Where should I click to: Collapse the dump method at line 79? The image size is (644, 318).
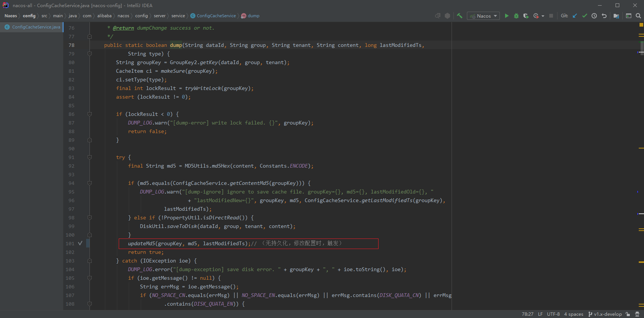pyautogui.click(x=89, y=54)
